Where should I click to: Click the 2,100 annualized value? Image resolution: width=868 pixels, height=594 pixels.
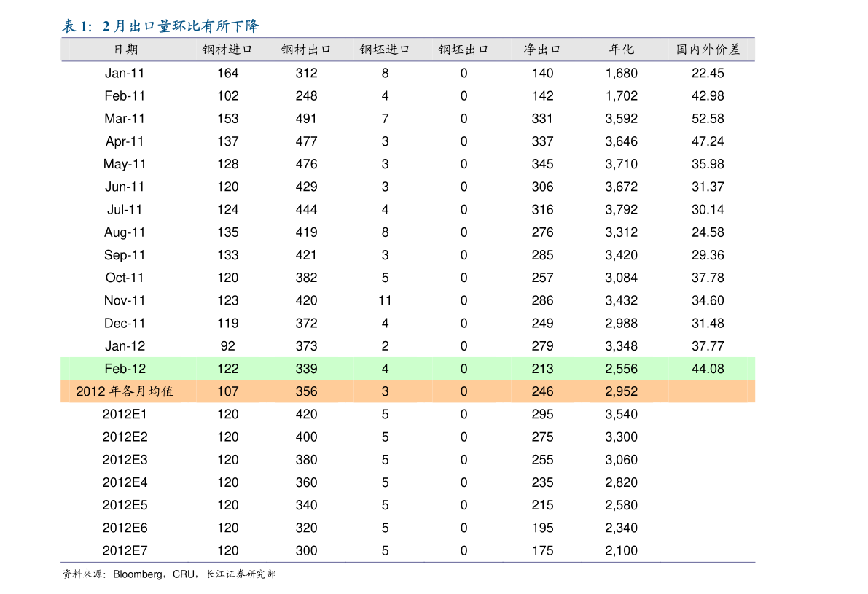coord(622,551)
